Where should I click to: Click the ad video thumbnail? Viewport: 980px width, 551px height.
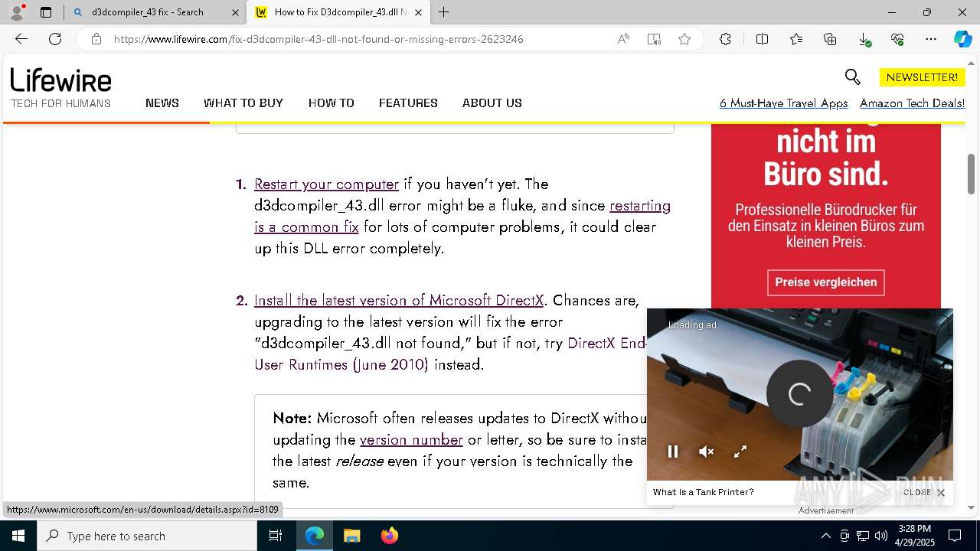click(800, 394)
